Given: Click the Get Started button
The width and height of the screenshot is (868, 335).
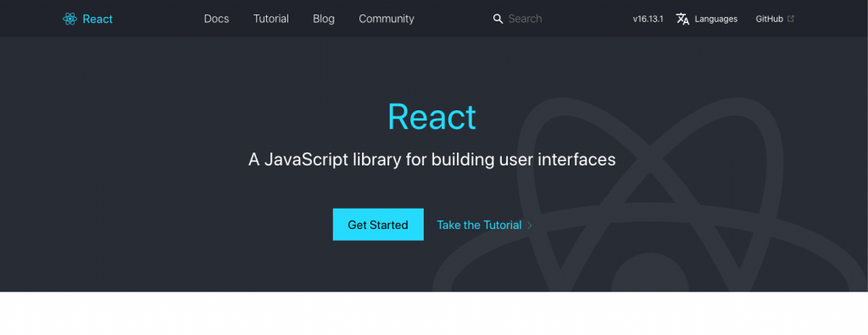Looking at the screenshot, I should 378,224.
